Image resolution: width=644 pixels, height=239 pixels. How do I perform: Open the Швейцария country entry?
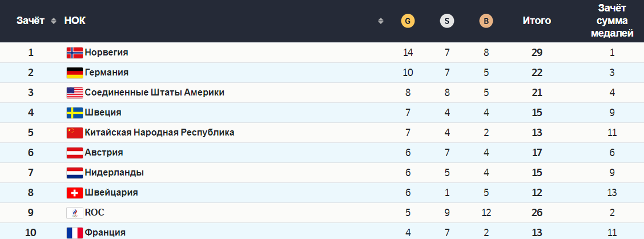tap(111, 193)
